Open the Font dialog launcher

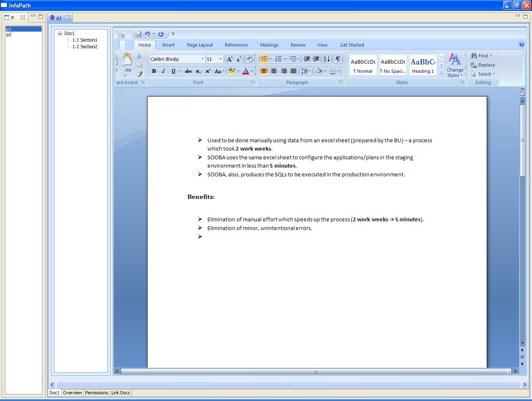(253, 82)
